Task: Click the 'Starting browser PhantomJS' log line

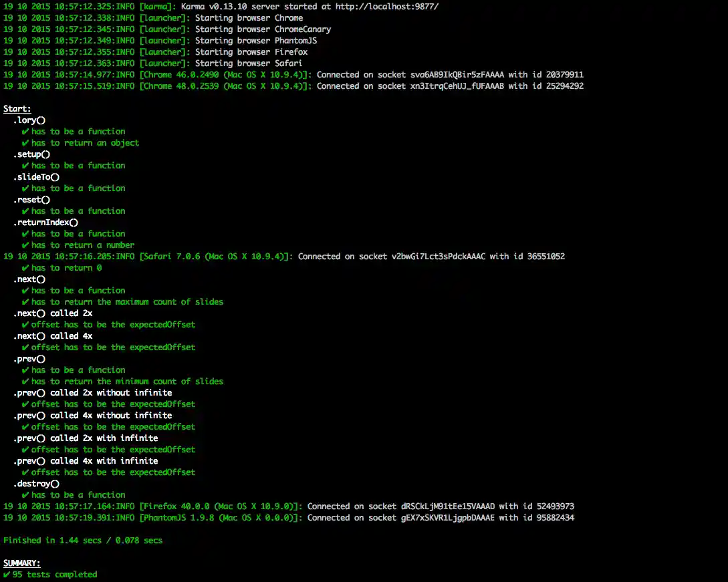Action: 255,41
